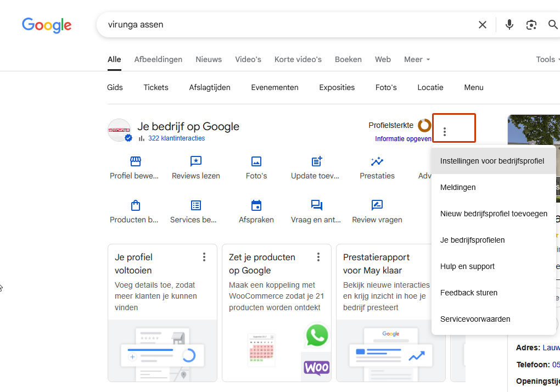Click the Google logo

click(47, 25)
